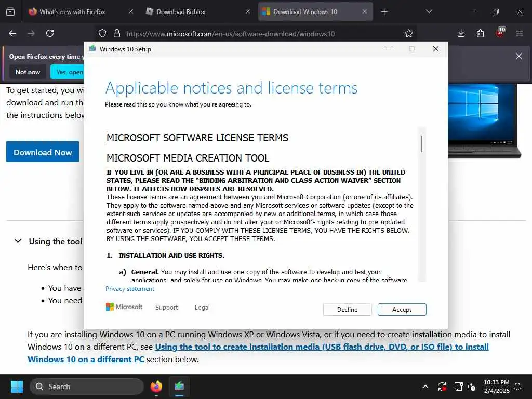
Task: Open the Windows Start menu
Action: click(17, 387)
